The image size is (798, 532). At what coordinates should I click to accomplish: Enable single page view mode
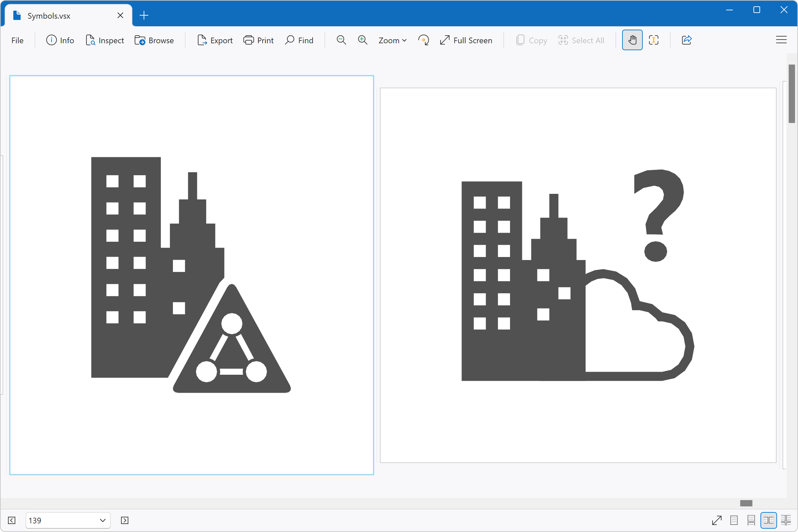coord(734,520)
